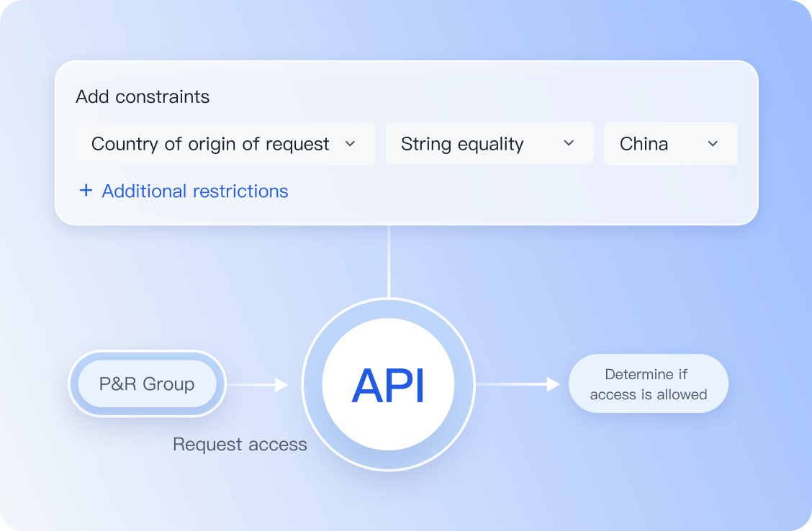The width and height of the screenshot is (812, 531).
Task: Click the Additional restrictions link
Action: point(194,191)
